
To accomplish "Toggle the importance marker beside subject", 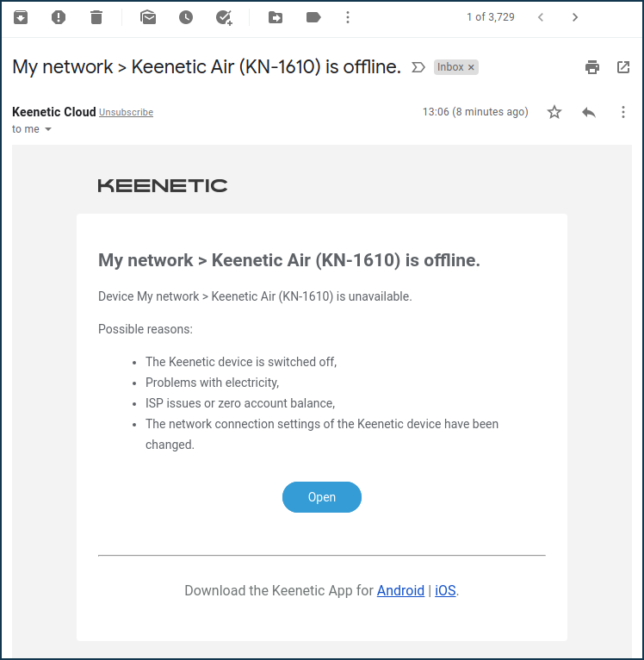I will (418, 67).
